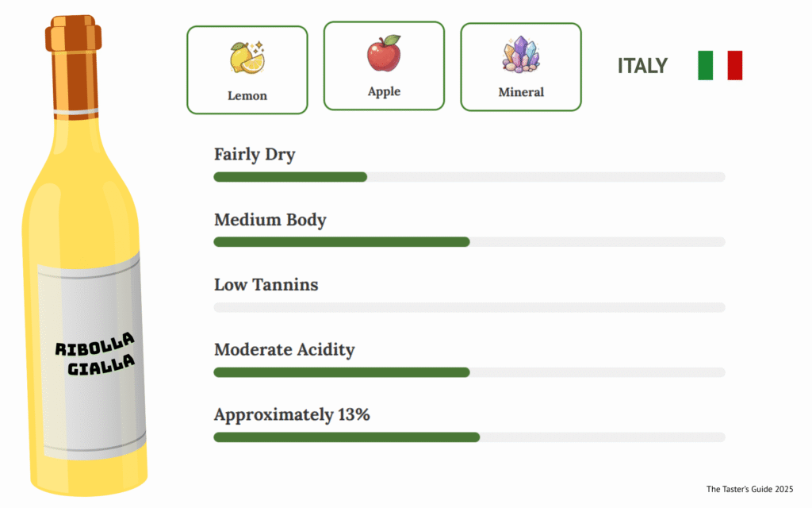Click the Moderate Acidity progress bar
Viewport: 812px width, 508px height.
tap(469, 372)
